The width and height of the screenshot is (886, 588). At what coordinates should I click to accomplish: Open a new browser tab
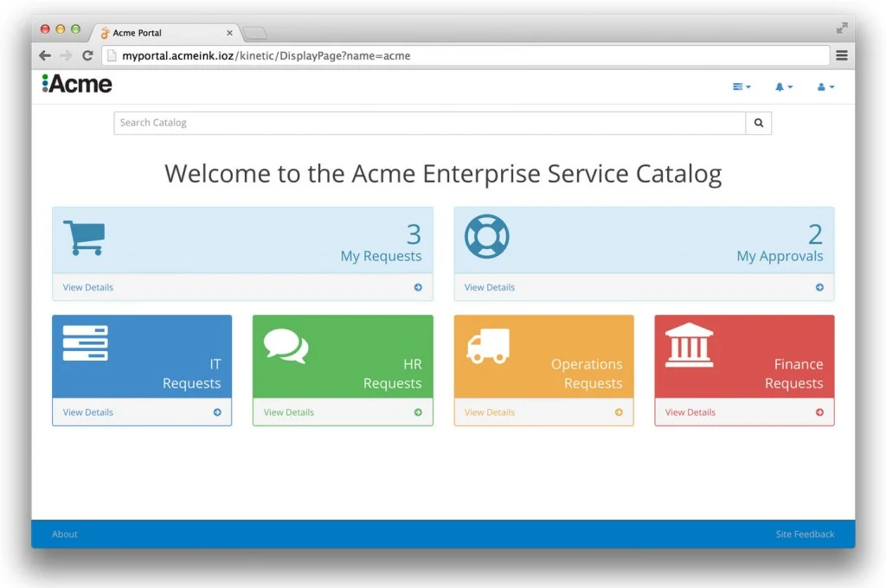pyautogui.click(x=254, y=34)
